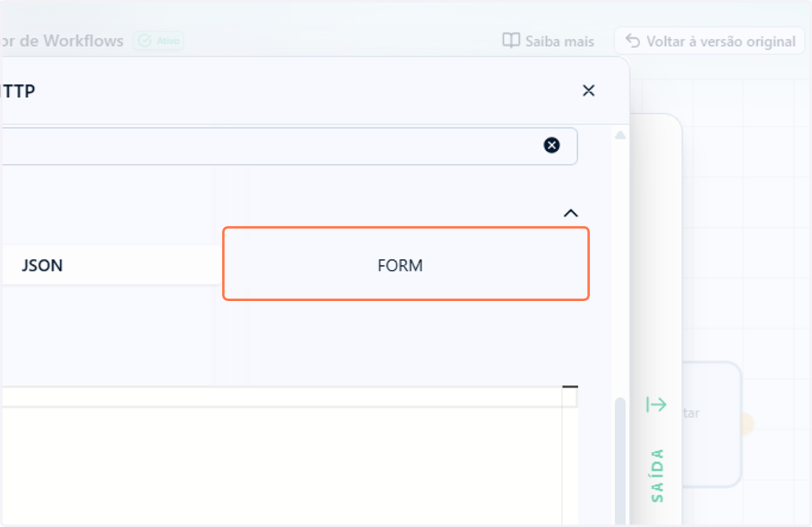Image resolution: width=812 pixels, height=527 pixels.
Task: Select the FORM tab
Action: click(406, 264)
